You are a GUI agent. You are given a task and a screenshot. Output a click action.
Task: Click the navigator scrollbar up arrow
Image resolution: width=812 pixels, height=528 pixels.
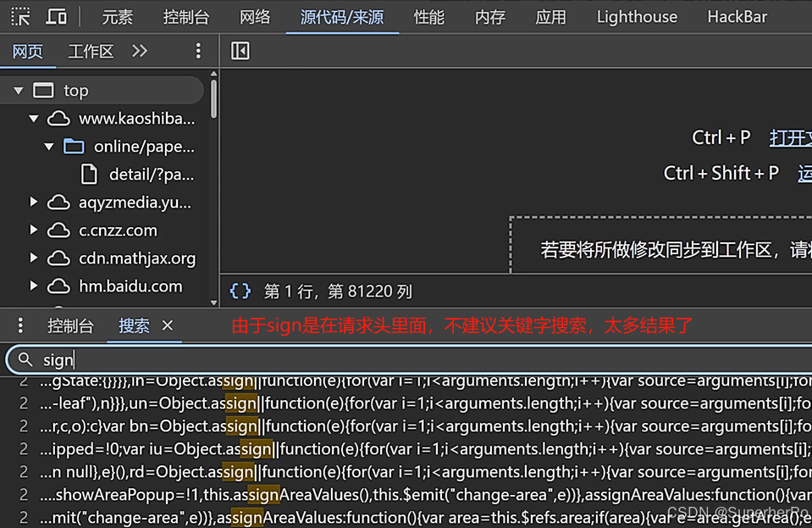[x=214, y=74]
